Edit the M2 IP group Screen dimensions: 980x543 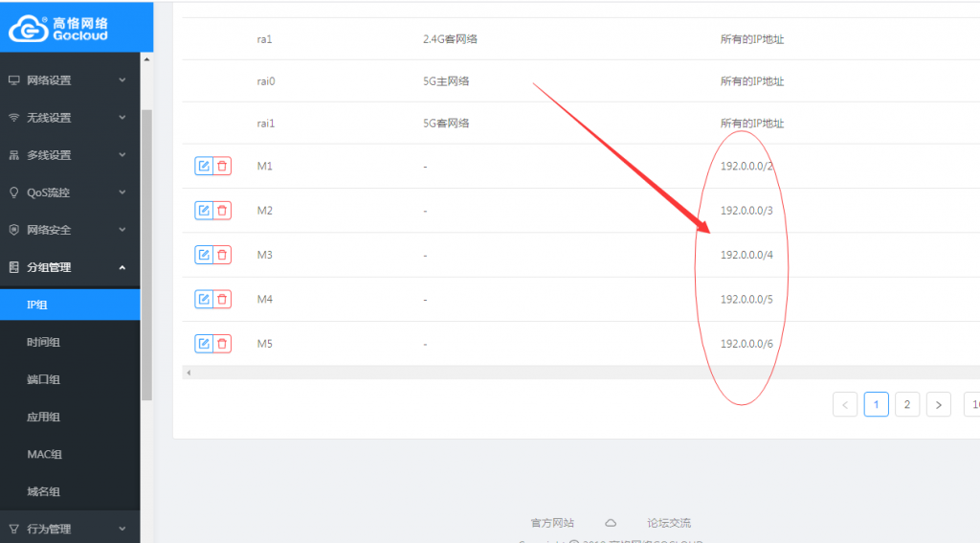pos(204,210)
